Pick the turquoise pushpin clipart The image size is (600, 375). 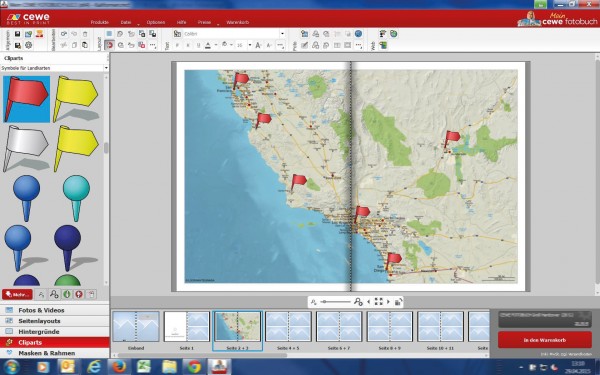[76, 198]
